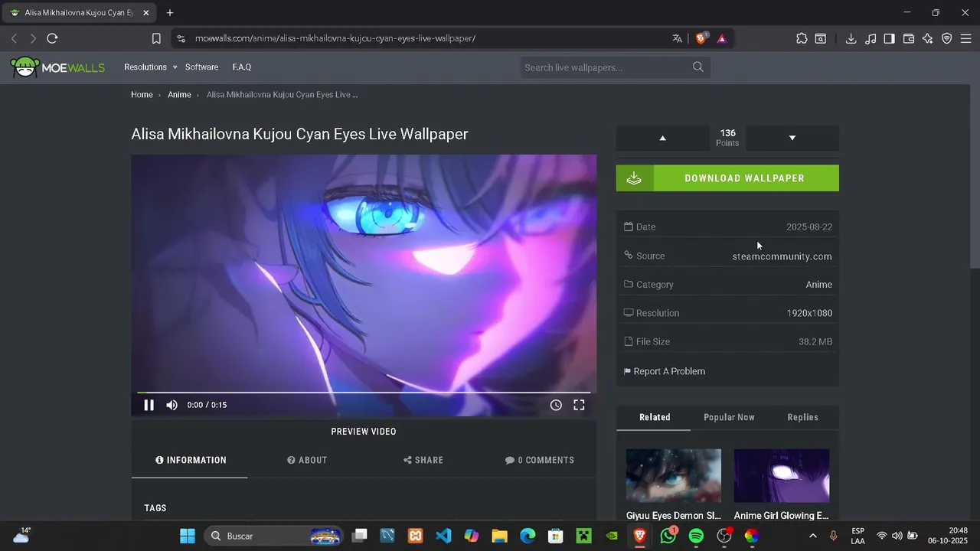Click the page vertical scrollbar
The height and width of the screenshot is (551, 980).
975,176
